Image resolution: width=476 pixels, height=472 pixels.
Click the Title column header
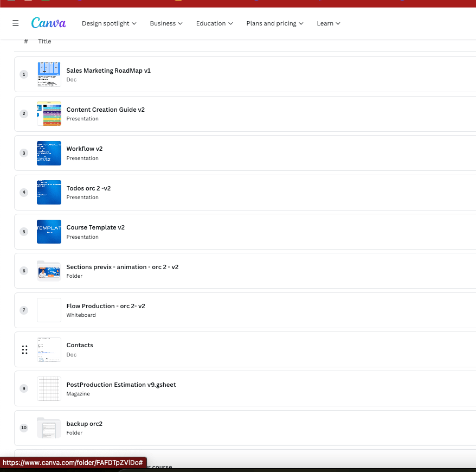tap(44, 41)
